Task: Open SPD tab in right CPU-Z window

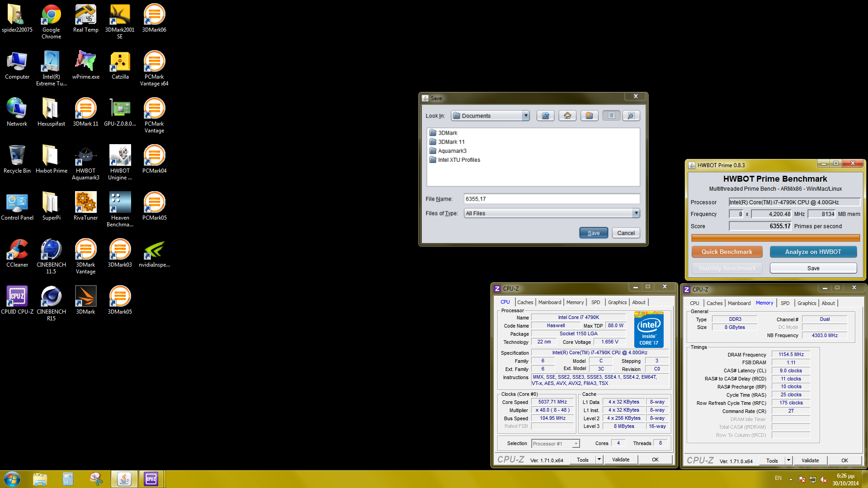Action: point(785,303)
